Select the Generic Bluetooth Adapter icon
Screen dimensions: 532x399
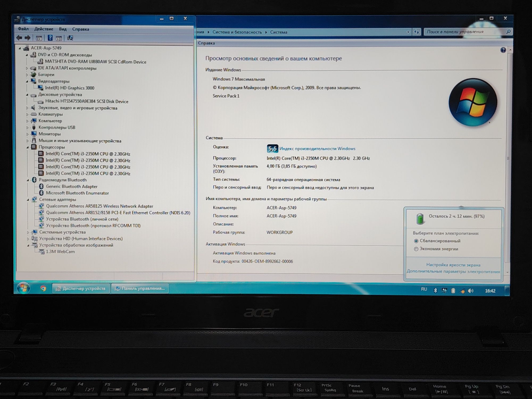41,186
